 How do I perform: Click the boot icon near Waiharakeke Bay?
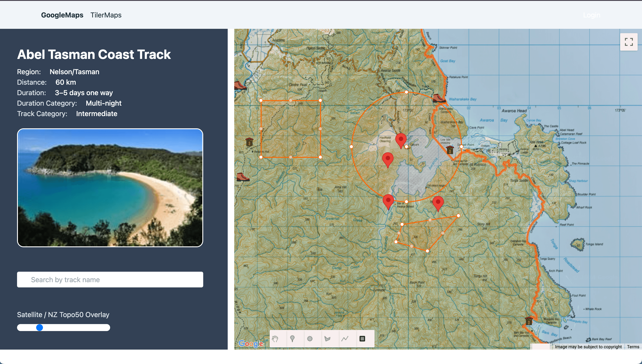point(439,98)
